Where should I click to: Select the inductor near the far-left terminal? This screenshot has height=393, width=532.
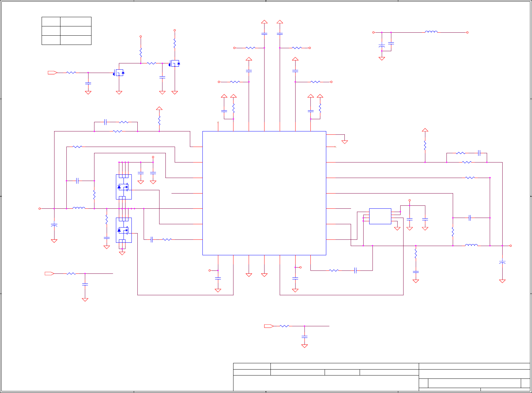point(79,208)
